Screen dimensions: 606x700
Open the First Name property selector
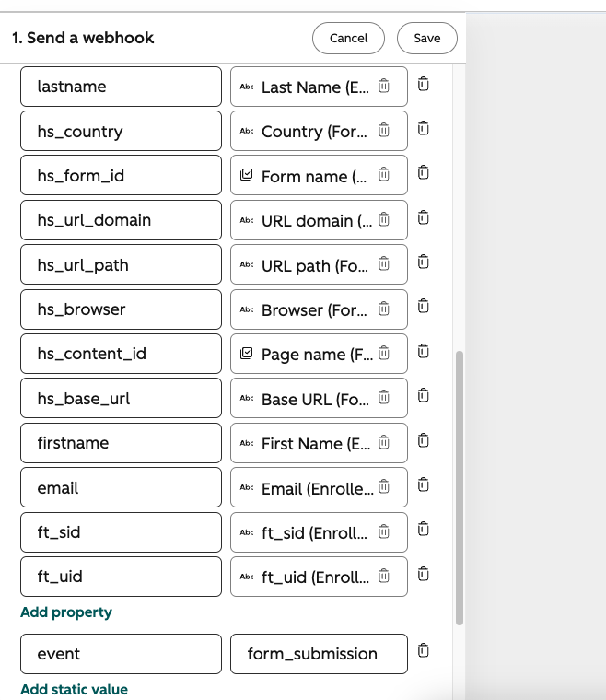pyautogui.click(x=319, y=443)
